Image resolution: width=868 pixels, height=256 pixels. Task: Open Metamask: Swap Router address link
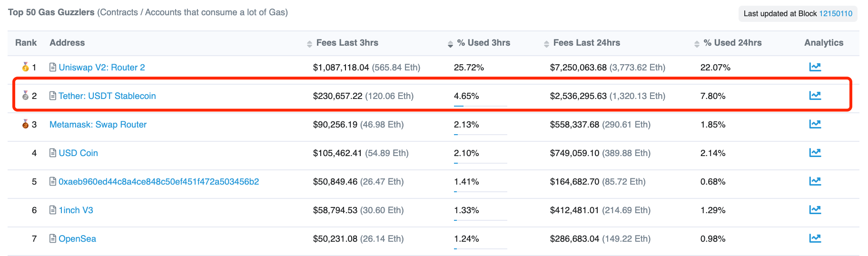(x=98, y=125)
